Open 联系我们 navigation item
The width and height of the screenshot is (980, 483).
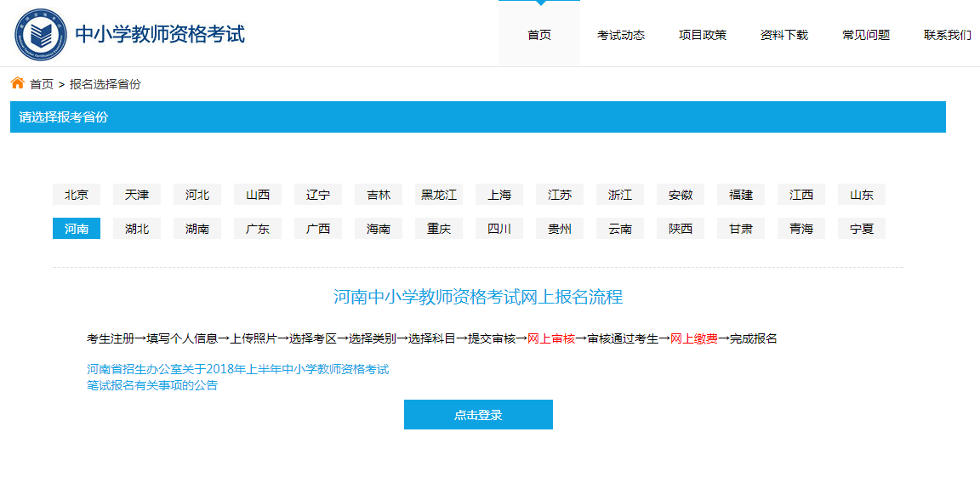coord(948,35)
